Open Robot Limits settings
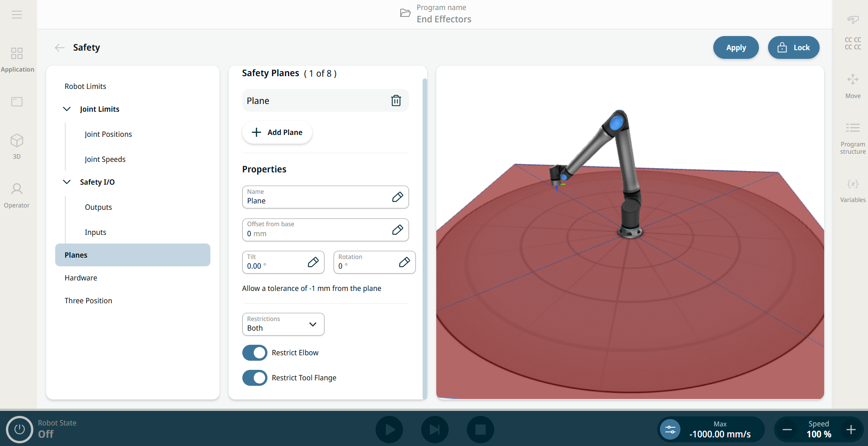This screenshot has width=868, height=446. (85, 86)
